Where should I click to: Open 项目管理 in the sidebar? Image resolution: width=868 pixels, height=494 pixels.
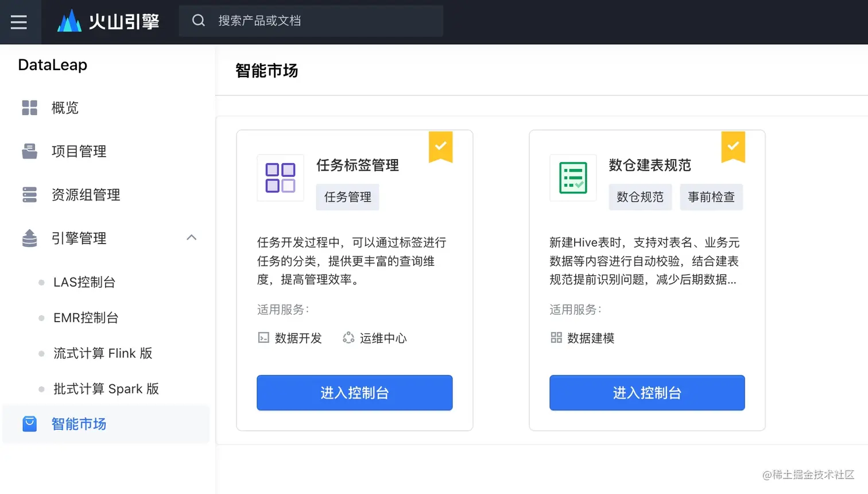79,151
